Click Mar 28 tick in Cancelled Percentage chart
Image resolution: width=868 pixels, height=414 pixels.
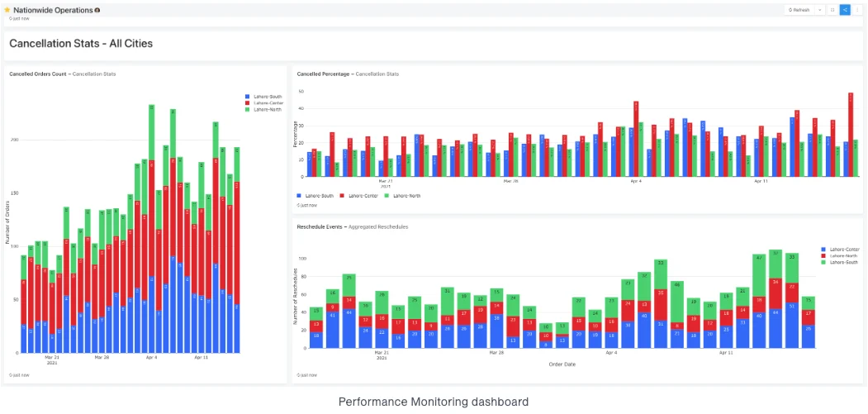click(510, 181)
